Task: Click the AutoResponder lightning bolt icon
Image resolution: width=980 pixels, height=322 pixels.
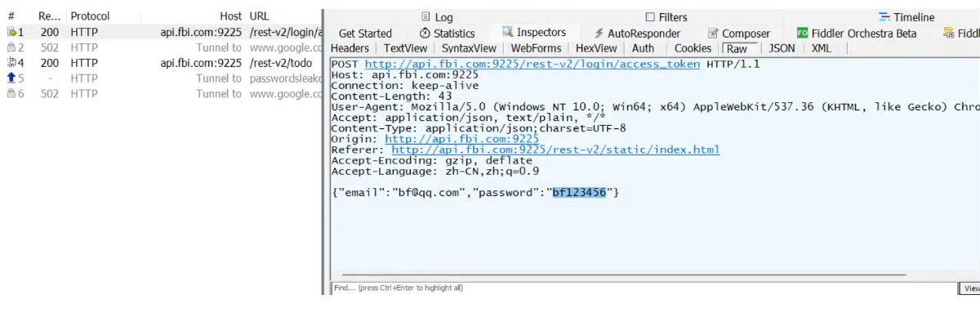Action: (599, 34)
